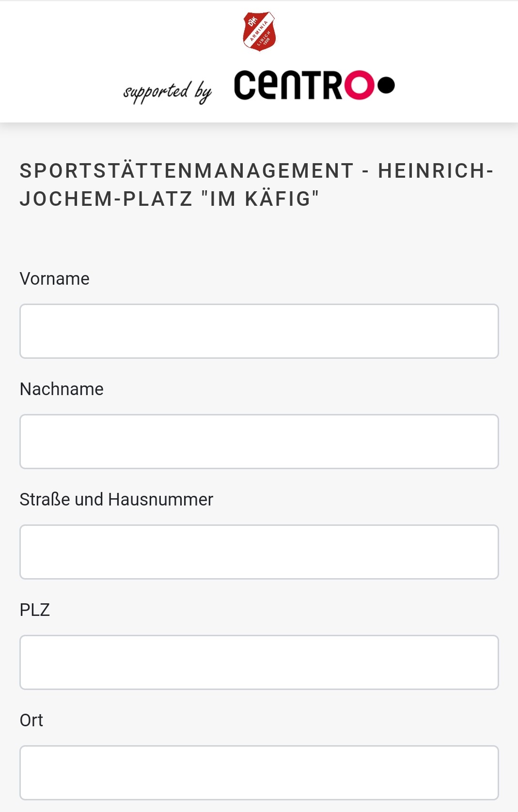Click the PLZ label

click(x=35, y=610)
